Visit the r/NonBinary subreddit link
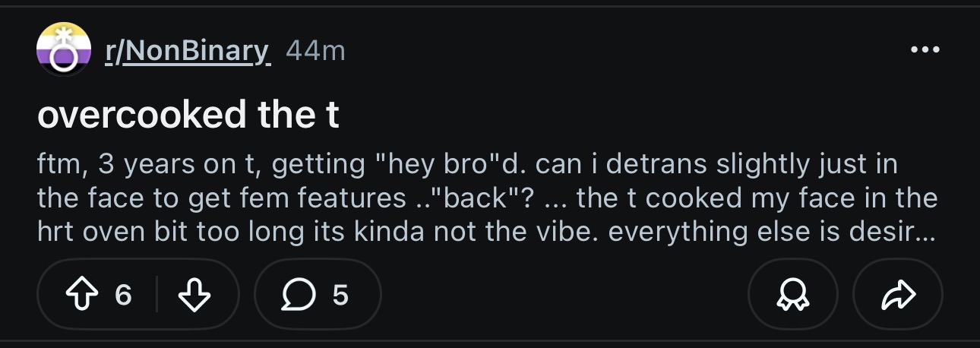This screenshot has width=980, height=348. tap(187, 51)
